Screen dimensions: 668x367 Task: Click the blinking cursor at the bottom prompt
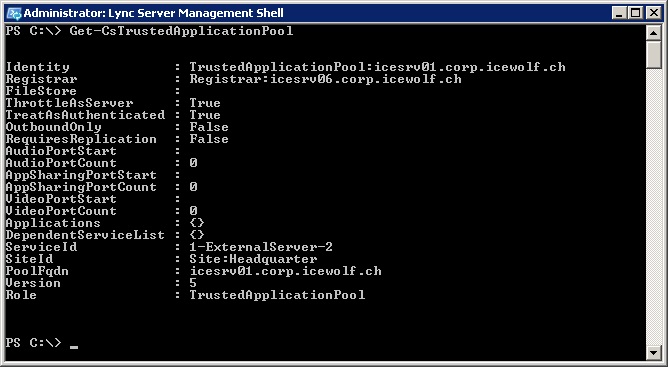tap(74, 347)
